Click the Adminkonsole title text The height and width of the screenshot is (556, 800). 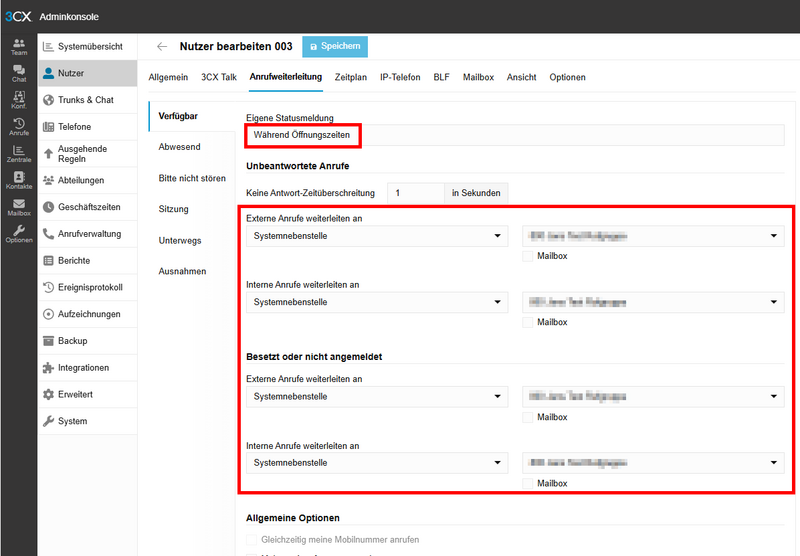click(x=69, y=17)
